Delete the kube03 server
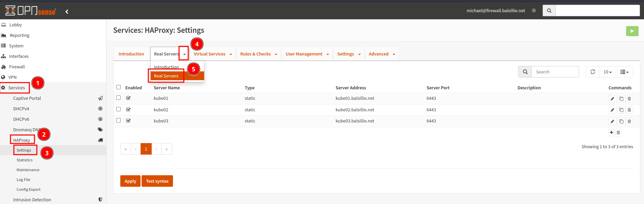This screenshot has height=204, width=644. pos(629,121)
